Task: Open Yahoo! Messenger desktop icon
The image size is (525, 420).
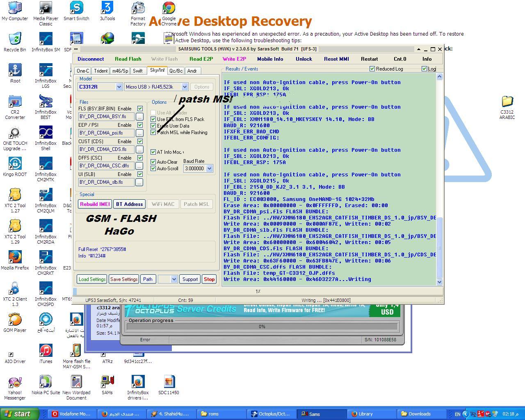Action: (x=15, y=388)
